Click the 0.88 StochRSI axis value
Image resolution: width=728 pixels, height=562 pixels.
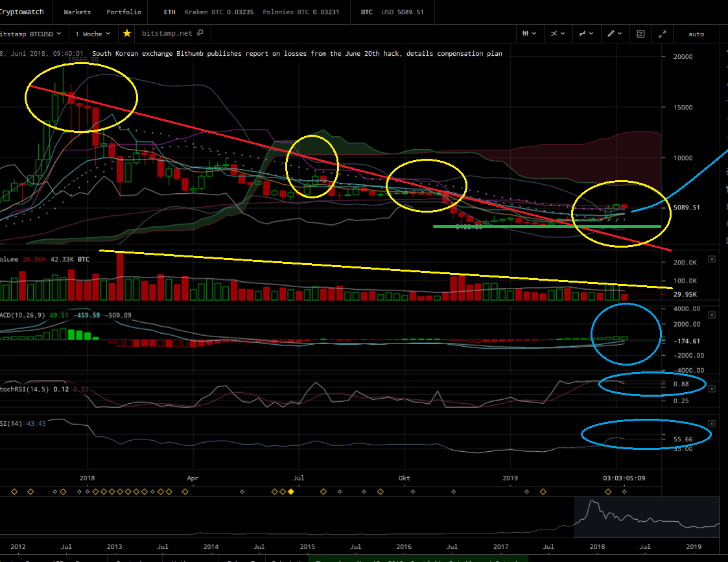coord(681,384)
